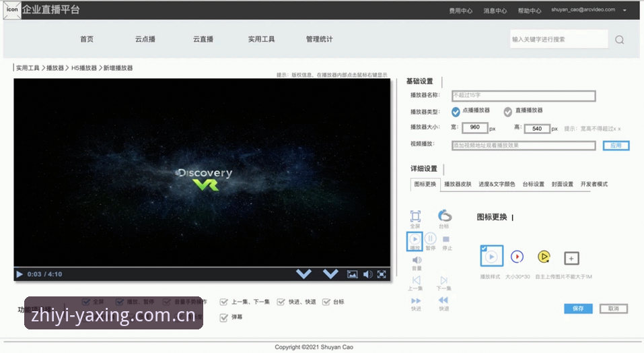This screenshot has height=353, width=644.
Task: Toggle the 快进、快退 checkbox
Action: [281, 302]
